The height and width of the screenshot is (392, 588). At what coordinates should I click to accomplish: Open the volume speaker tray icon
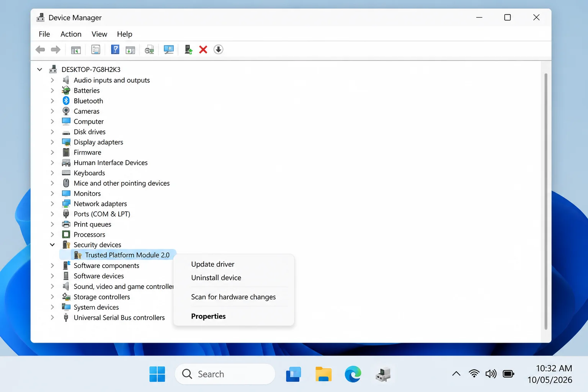491,374
